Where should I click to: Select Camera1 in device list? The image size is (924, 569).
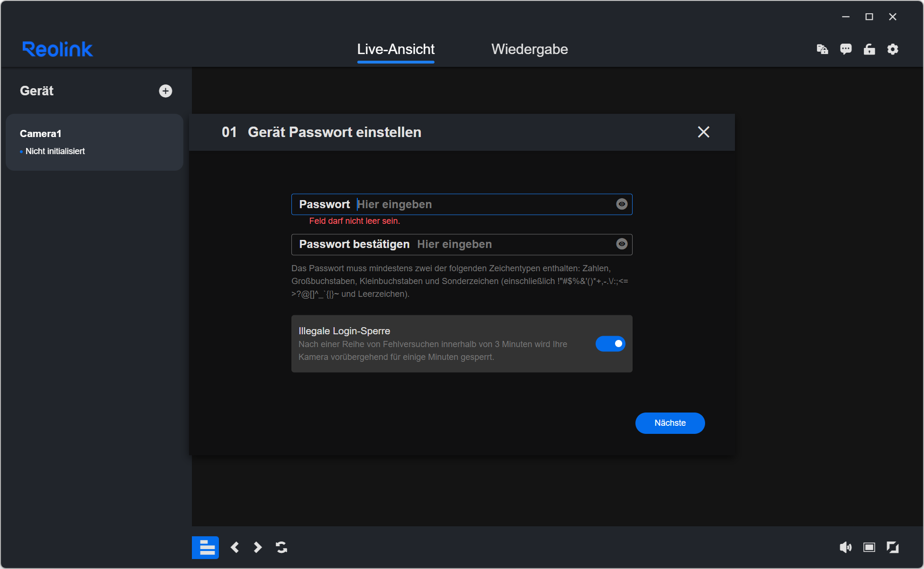pyautogui.click(x=94, y=142)
